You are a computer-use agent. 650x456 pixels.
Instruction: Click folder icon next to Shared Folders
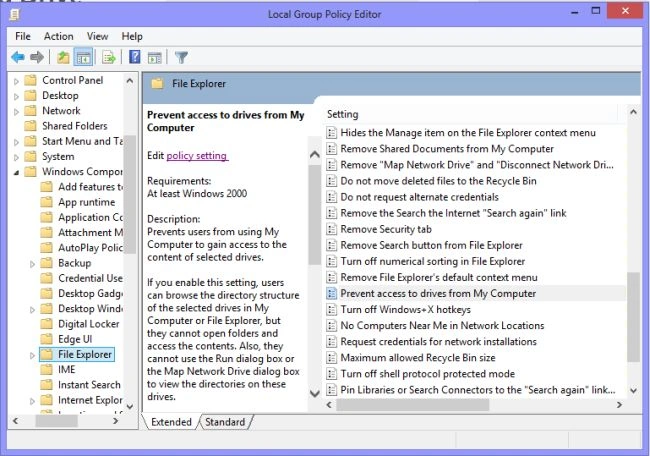(x=31, y=126)
